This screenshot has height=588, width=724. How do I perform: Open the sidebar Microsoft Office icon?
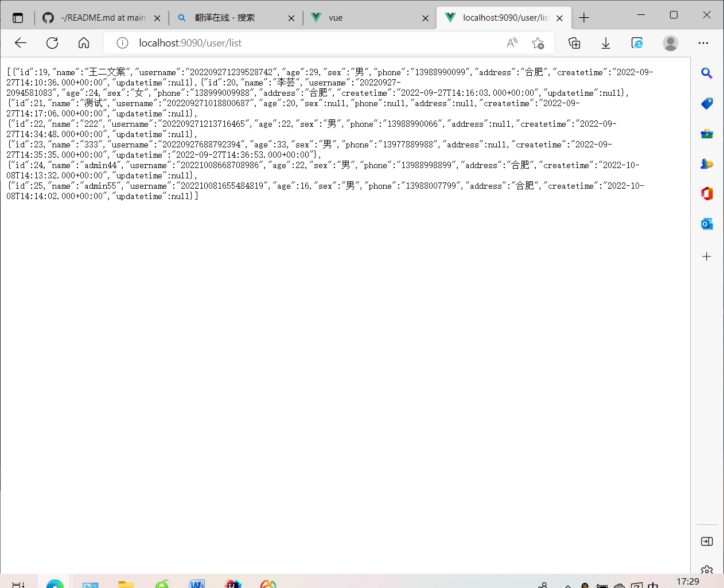[707, 194]
